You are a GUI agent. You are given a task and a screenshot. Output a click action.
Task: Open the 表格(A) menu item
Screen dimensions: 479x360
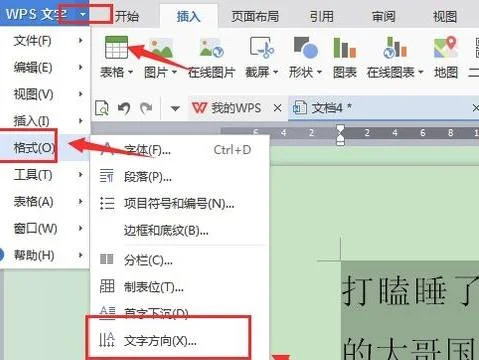click(x=45, y=202)
